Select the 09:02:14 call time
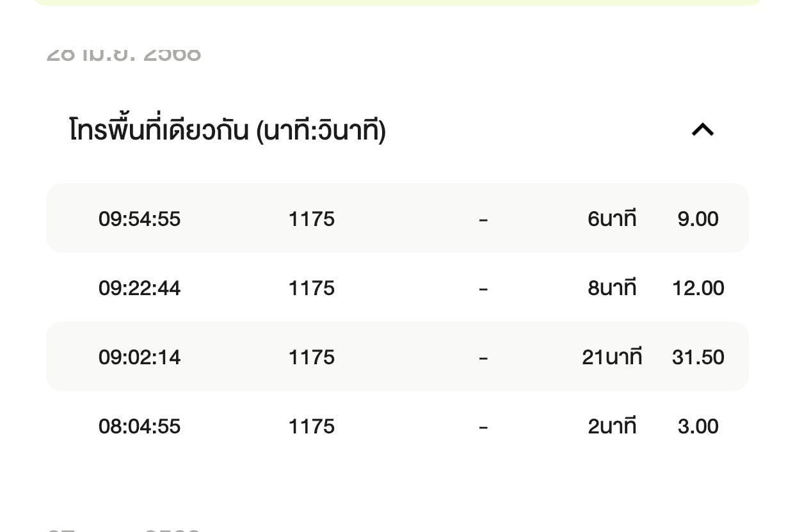Screen dimensions: 795x532 point(140,357)
